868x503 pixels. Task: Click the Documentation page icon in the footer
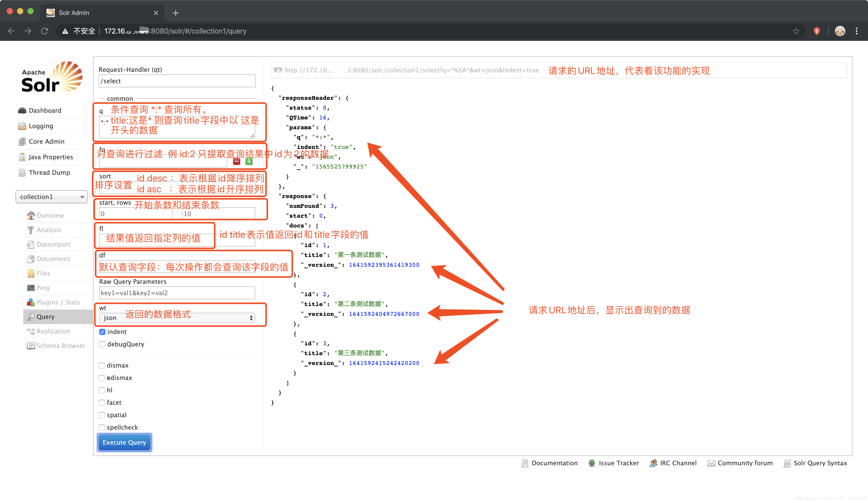click(525, 463)
